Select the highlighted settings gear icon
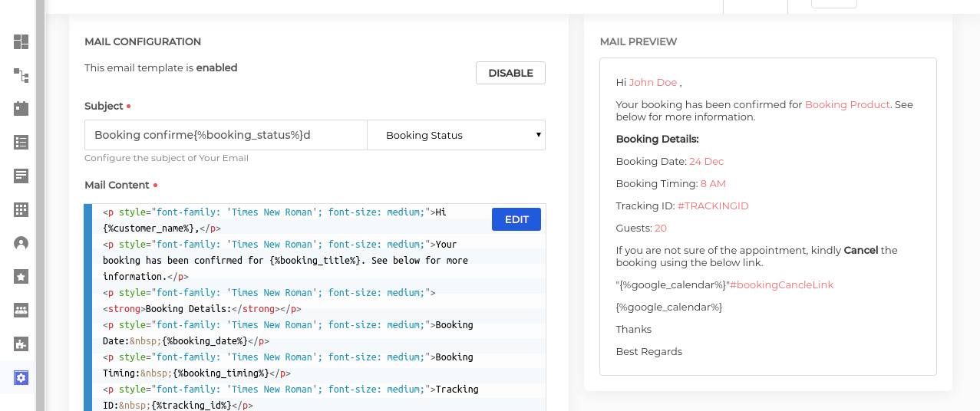The image size is (980, 411). (21, 377)
